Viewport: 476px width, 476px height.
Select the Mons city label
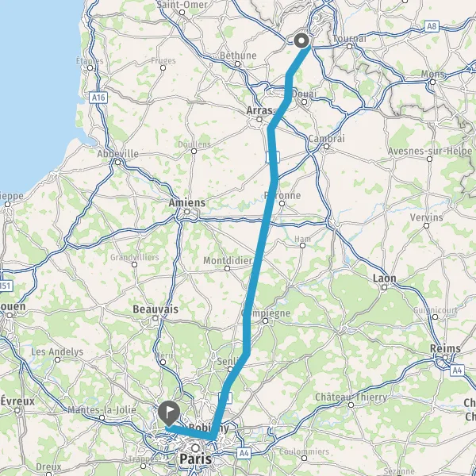(433, 74)
